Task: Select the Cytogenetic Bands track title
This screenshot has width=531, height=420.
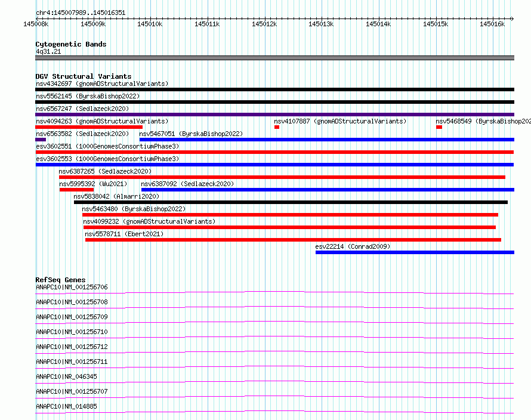Action: pos(71,44)
